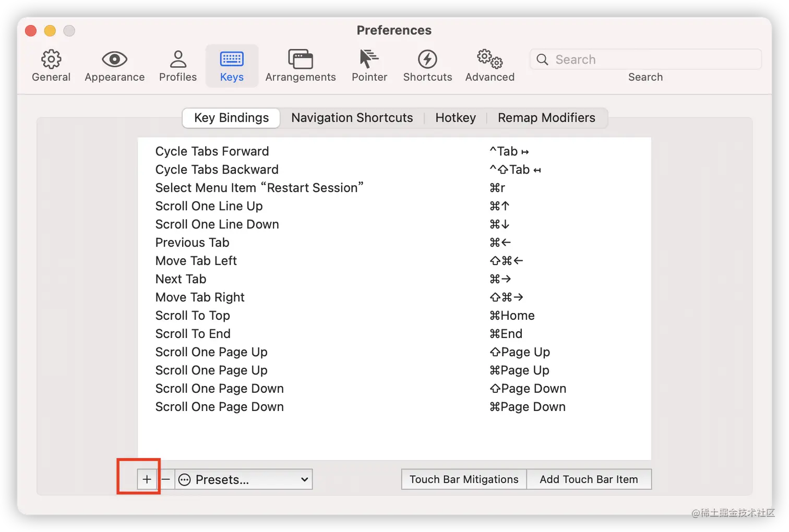789x532 pixels.
Task: Open the Shortcuts preferences pane
Action: click(x=427, y=66)
